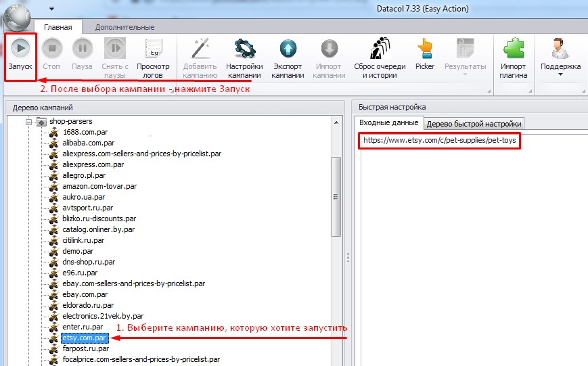The height and width of the screenshot is (366, 588).
Task: Click the icon beside amazon.com-tovar.par
Action: tap(54, 186)
